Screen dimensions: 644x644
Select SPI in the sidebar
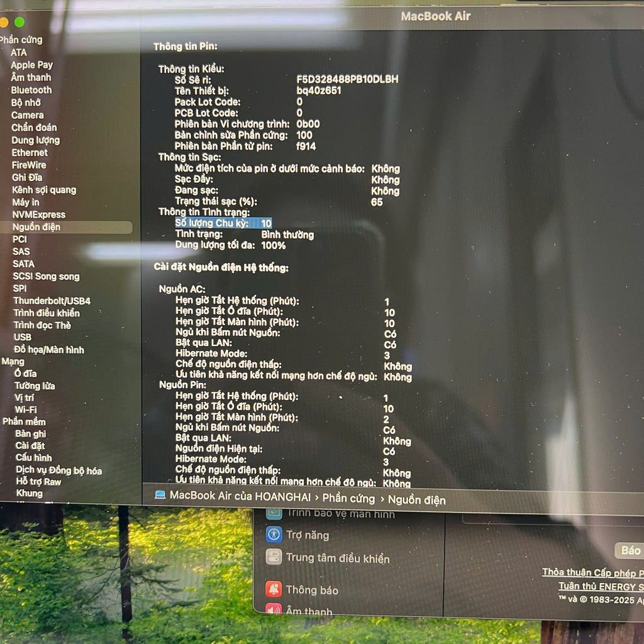[19, 288]
